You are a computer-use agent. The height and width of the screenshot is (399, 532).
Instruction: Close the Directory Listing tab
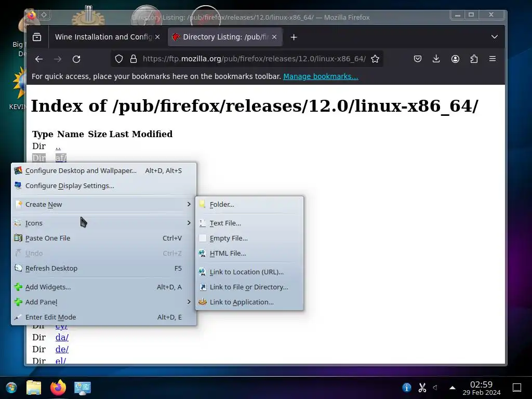274,37
